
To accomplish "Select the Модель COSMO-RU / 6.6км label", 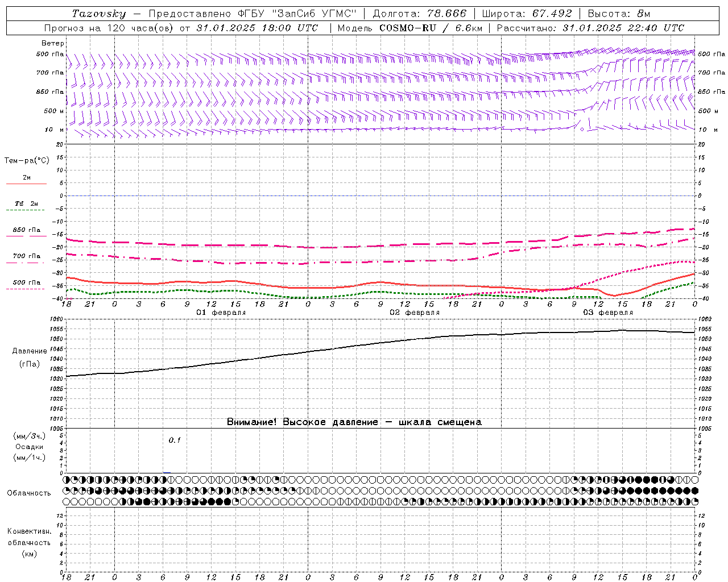I will tap(409, 28).
